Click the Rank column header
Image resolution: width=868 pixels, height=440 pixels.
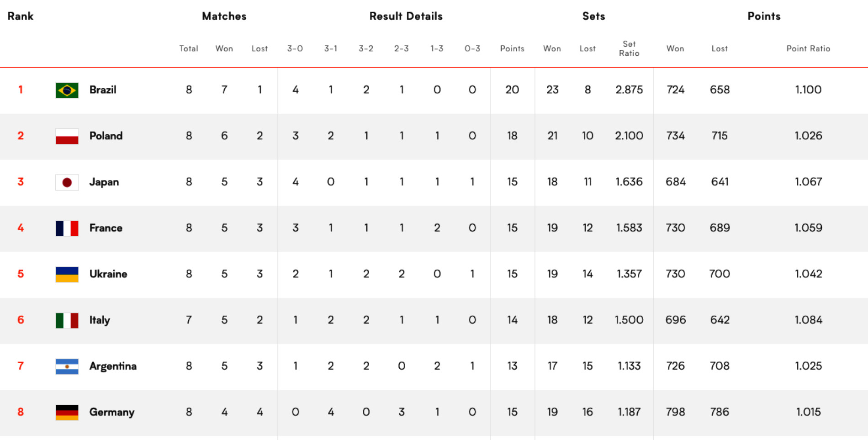click(x=21, y=16)
